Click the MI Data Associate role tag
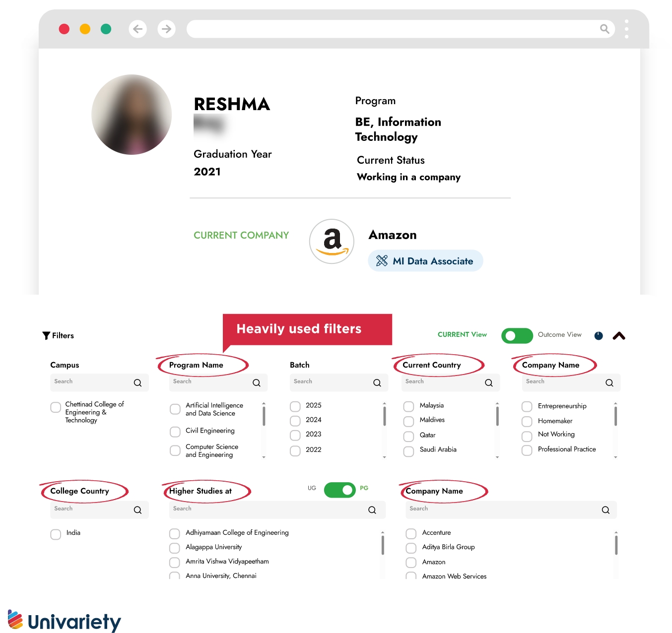This screenshot has height=633, width=672. point(425,260)
